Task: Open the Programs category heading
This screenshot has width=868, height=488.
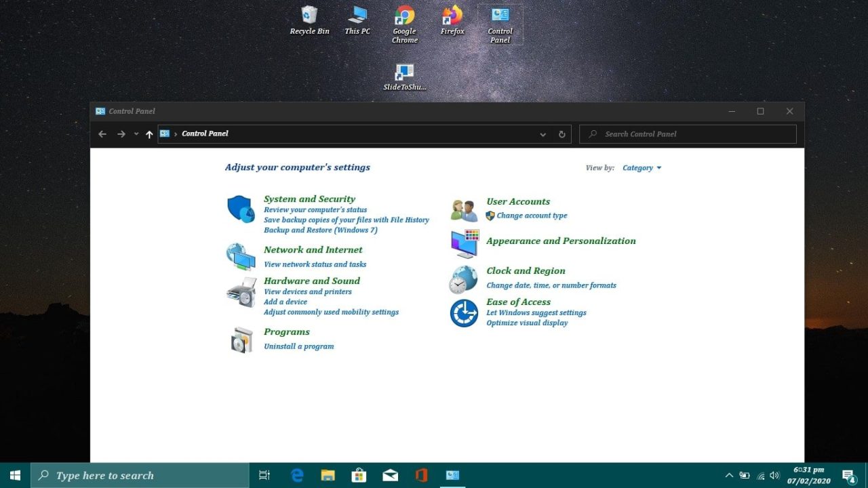Action: click(287, 331)
